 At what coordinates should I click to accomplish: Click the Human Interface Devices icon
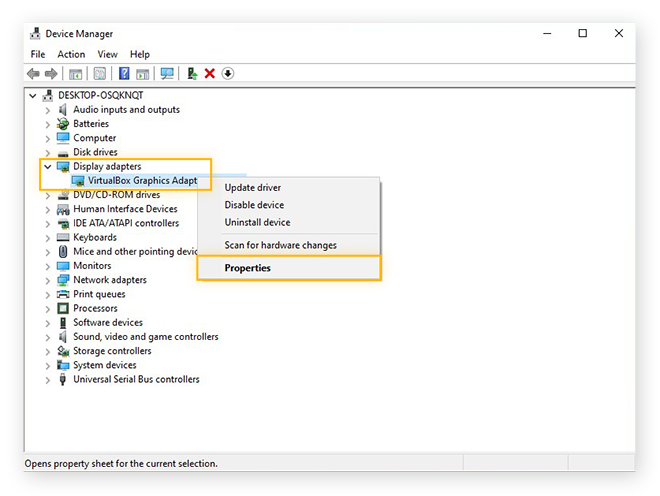[x=63, y=209]
